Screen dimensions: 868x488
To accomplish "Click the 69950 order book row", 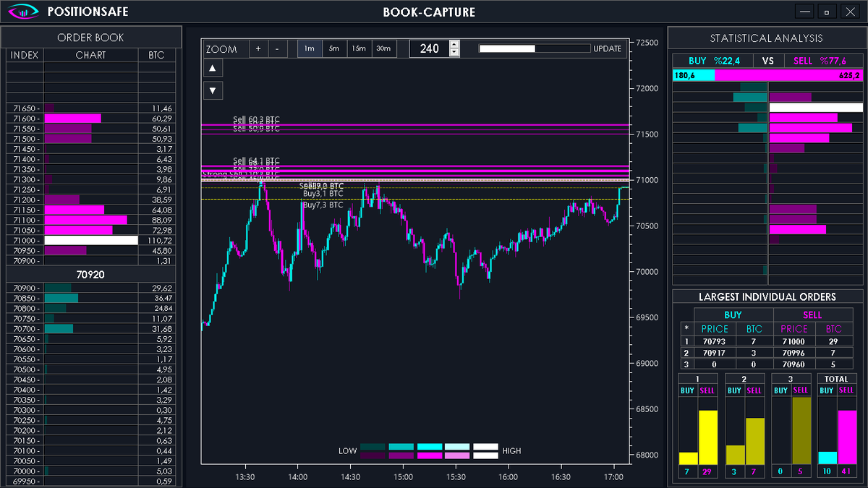I will pyautogui.click(x=90, y=481).
